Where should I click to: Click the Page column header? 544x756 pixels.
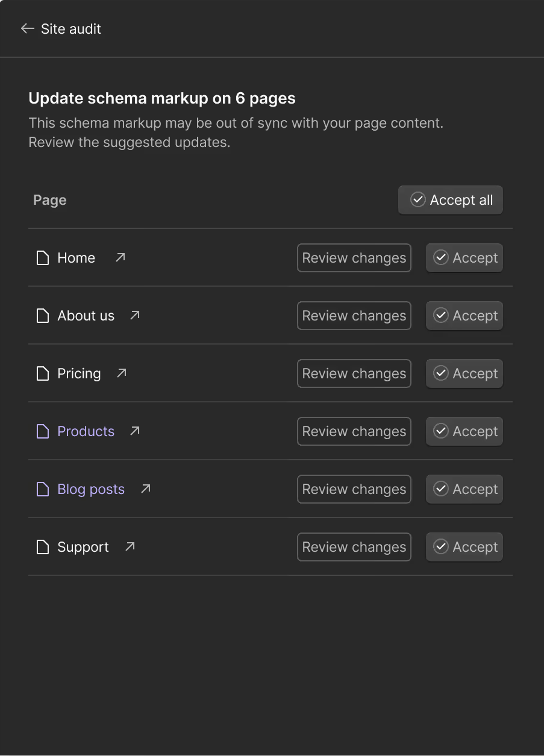(49, 199)
